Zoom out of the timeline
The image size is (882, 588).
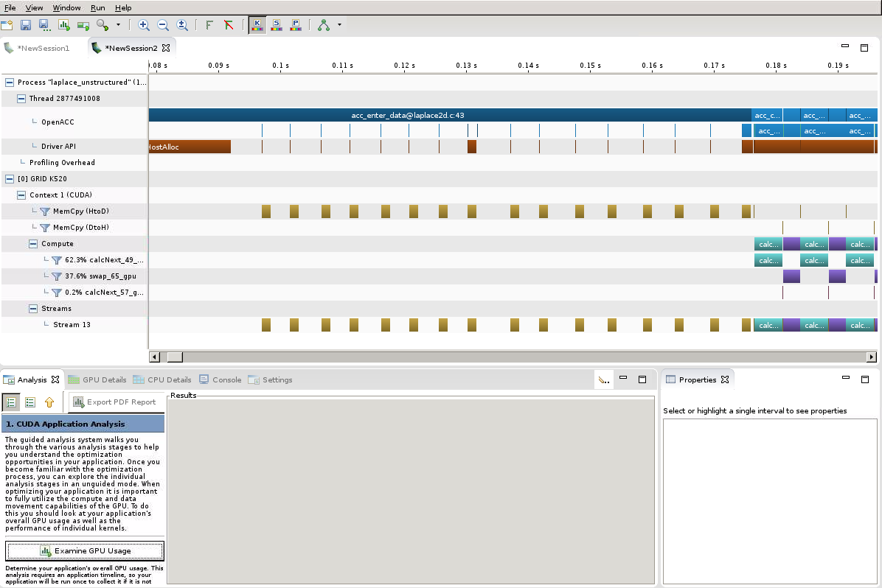pos(163,25)
